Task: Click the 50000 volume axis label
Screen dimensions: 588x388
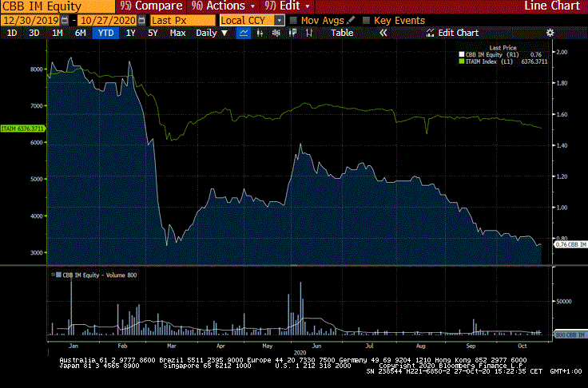Action: tap(564, 302)
